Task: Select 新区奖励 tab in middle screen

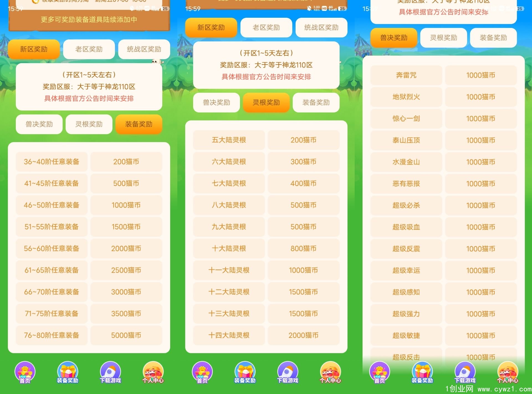Action: point(211,27)
